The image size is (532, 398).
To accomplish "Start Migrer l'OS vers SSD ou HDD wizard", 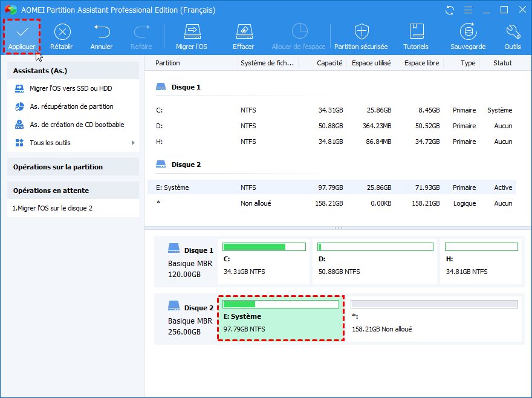I will coord(71,88).
